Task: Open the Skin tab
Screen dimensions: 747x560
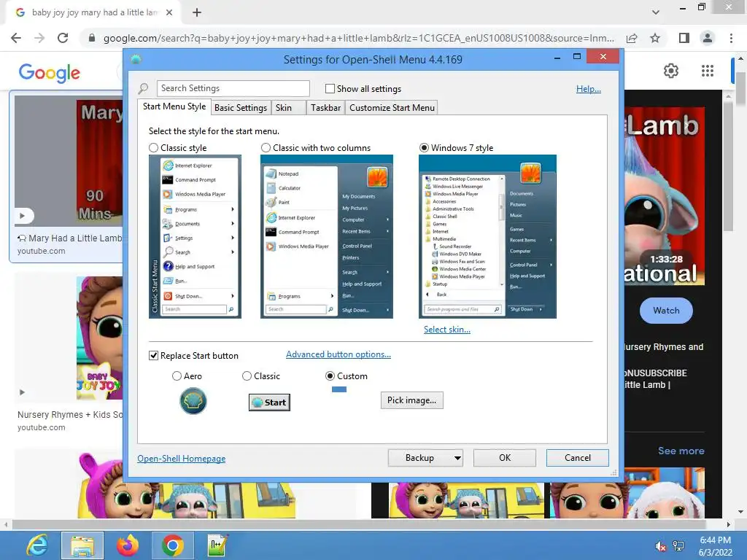Action: [289, 108]
